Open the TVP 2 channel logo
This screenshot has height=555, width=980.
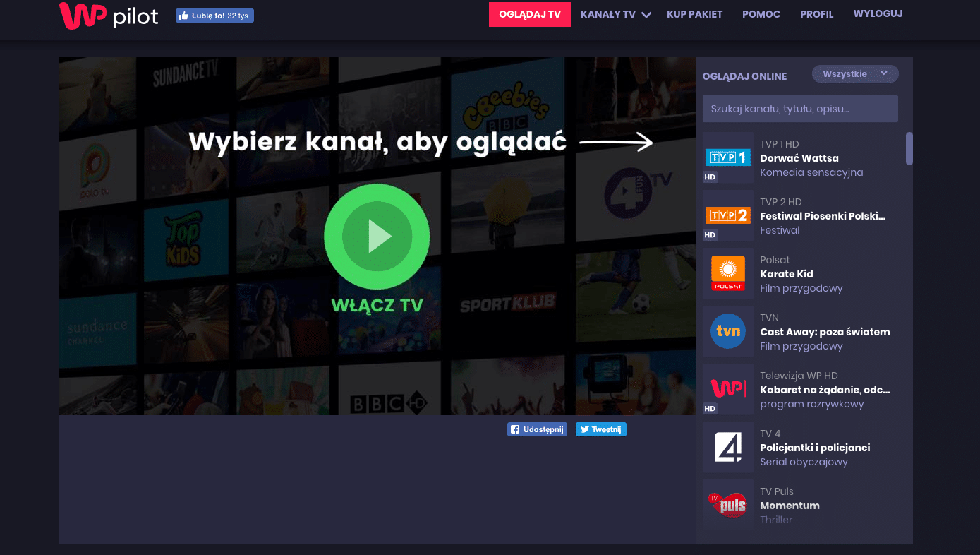[x=728, y=215]
